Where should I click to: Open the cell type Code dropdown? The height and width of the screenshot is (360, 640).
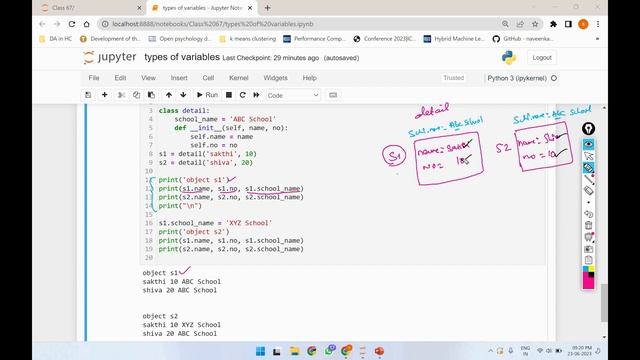tap(293, 95)
